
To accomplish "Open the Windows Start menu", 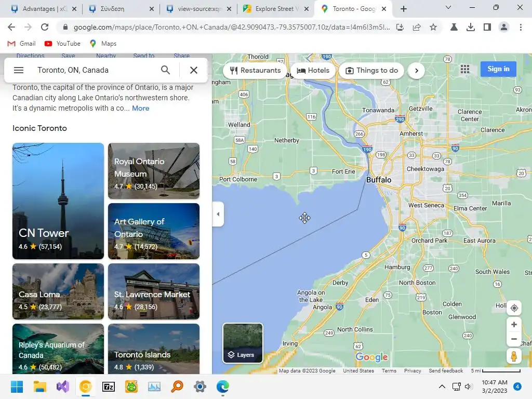I will [17, 387].
